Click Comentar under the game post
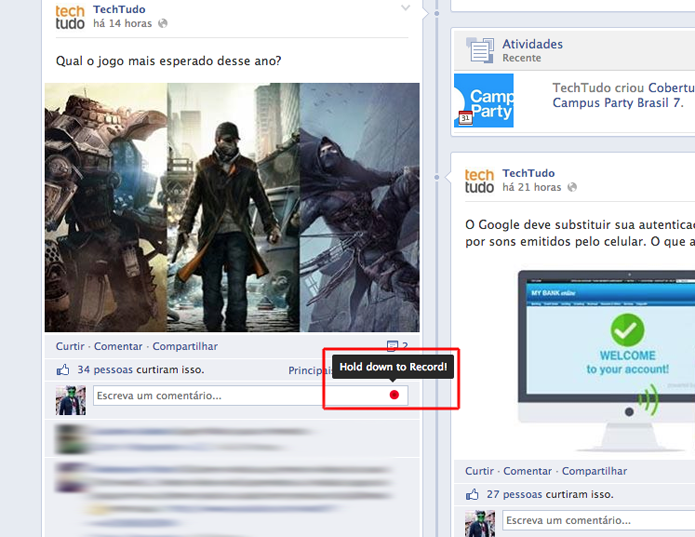This screenshot has width=695, height=537. 118,346
